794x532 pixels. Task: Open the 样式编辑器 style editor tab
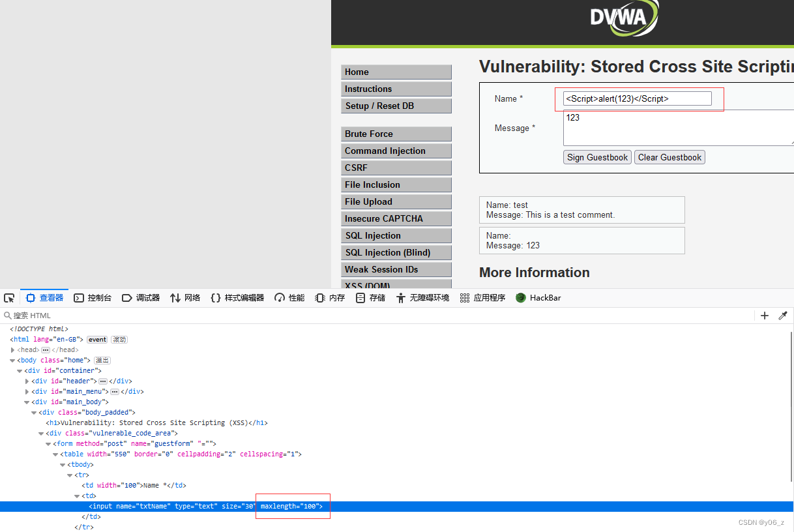[237, 298]
